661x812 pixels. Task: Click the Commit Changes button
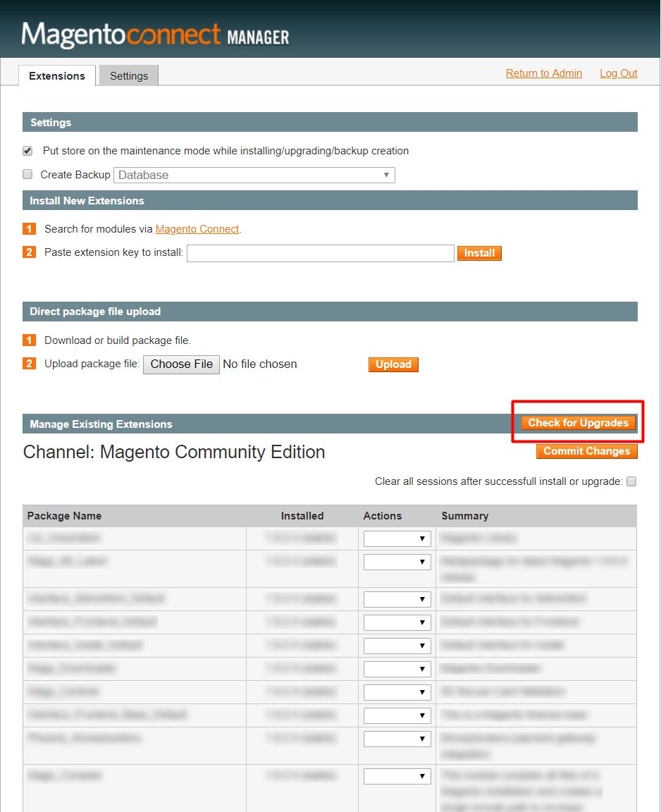[x=587, y=452]
